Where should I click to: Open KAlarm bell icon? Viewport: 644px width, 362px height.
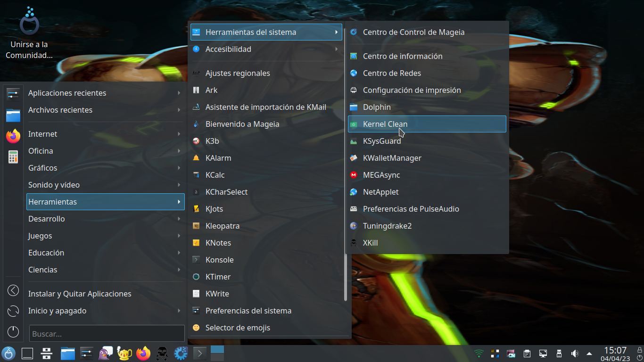pyautogui.click(x=196, y=158)
